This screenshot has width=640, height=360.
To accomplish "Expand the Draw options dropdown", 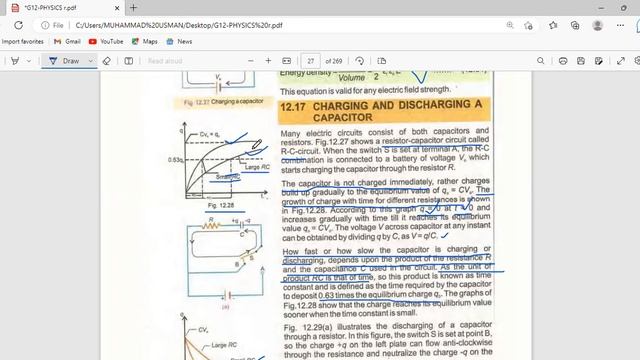I will pyautogui.click(x=91, y=61).
